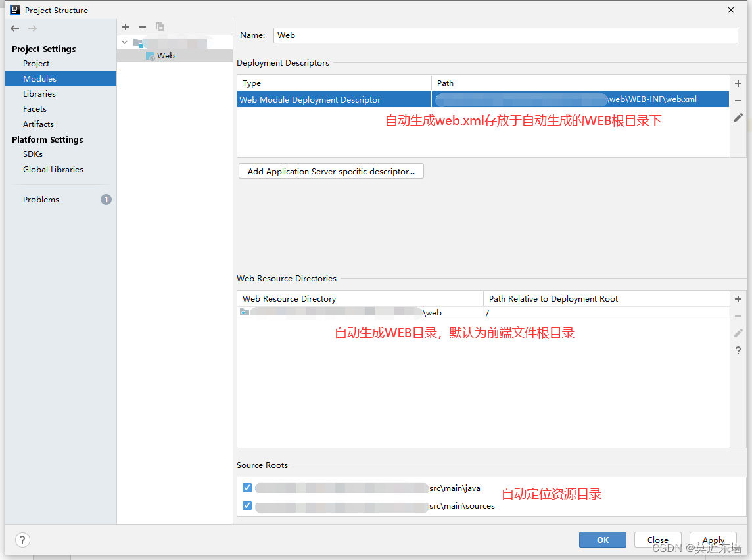Open Global Libraries settings
The width and height of the screenshot is (752, 560).
[53, 169]
